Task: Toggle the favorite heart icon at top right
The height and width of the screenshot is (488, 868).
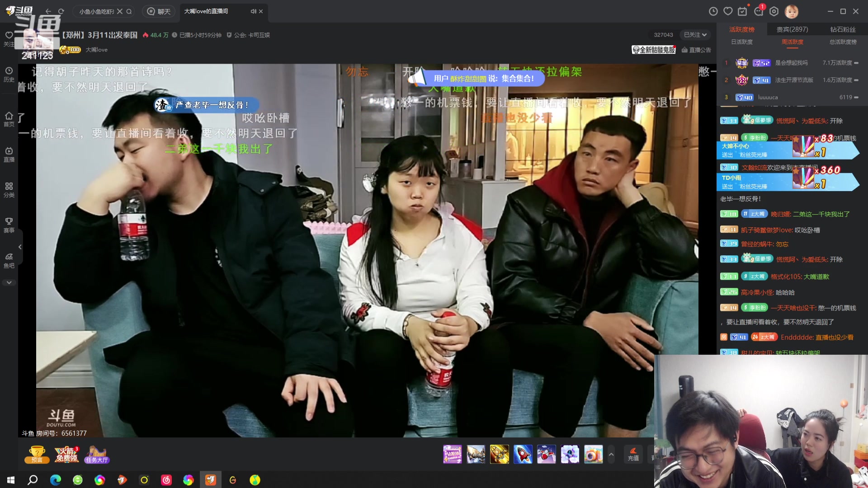Action: tap(727, 11)
